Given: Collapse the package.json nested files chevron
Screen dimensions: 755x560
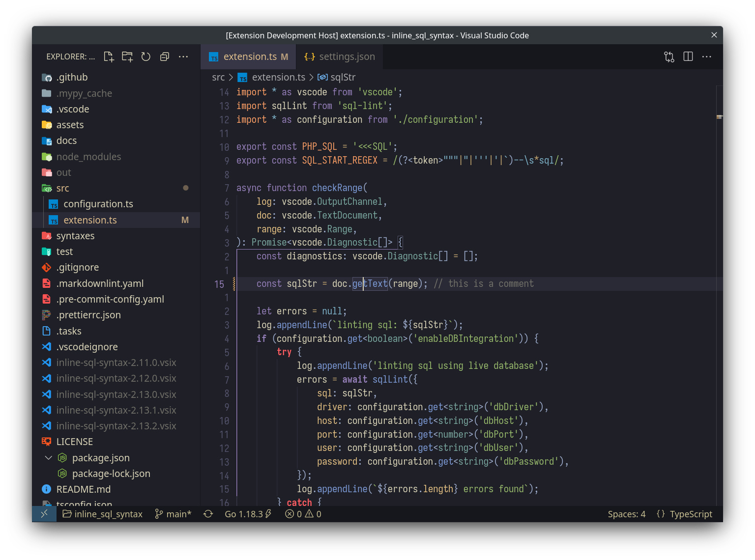Looking at the screenshot, I should point(48,458).
